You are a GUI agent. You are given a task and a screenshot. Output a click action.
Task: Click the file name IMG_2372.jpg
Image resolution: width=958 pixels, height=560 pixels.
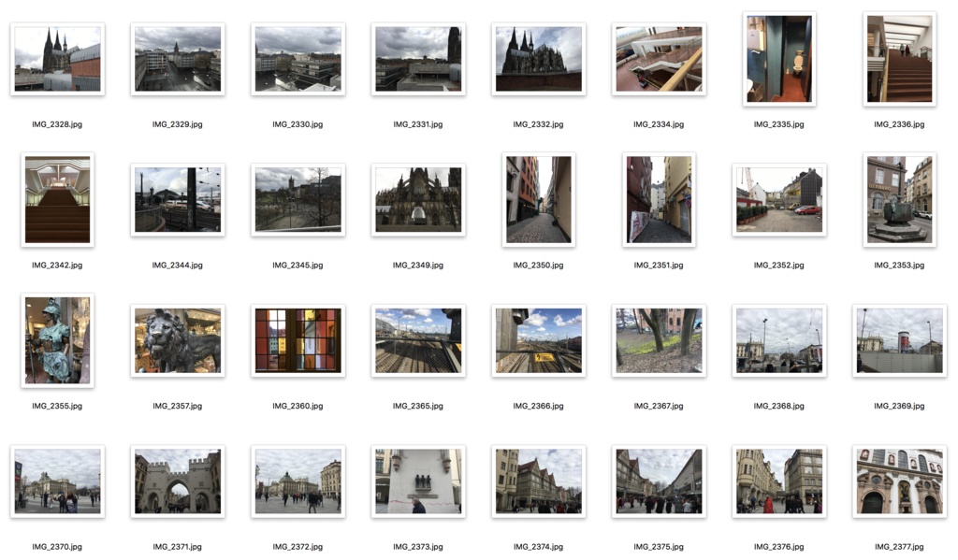click(298, 547)
